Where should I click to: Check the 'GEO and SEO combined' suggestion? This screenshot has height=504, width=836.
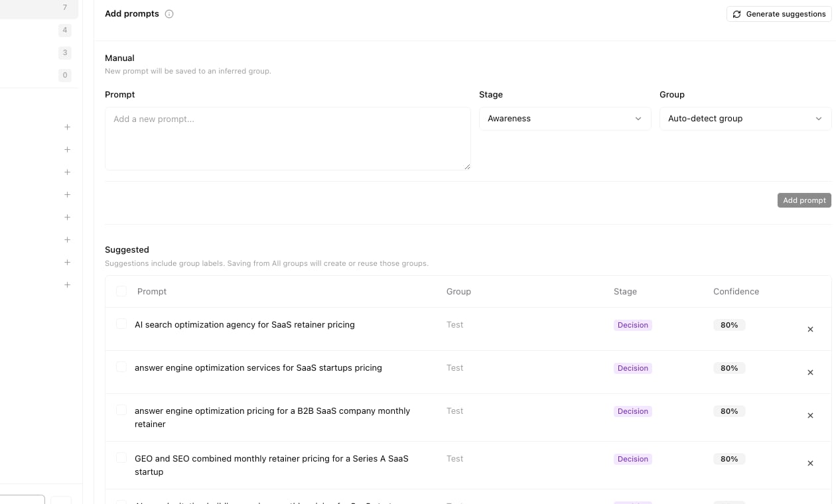coord(121,458)
